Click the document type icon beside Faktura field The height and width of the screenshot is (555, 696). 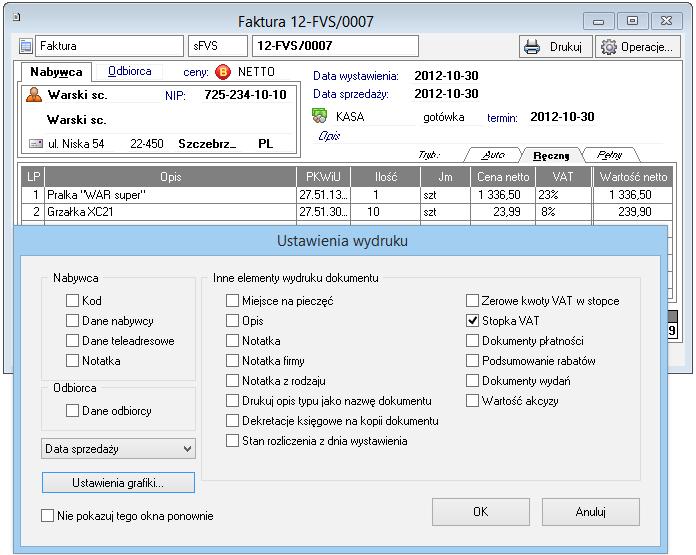click(26, 46)
